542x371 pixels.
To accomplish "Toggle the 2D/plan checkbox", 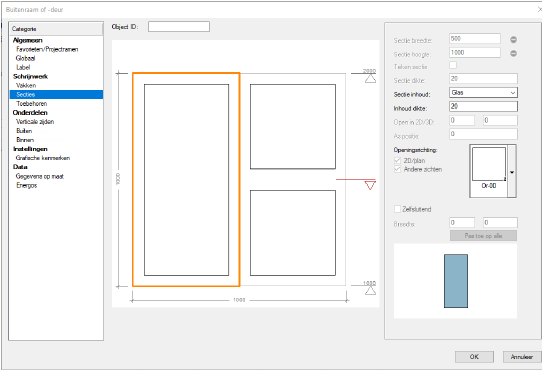I will (x=397, y=160).
